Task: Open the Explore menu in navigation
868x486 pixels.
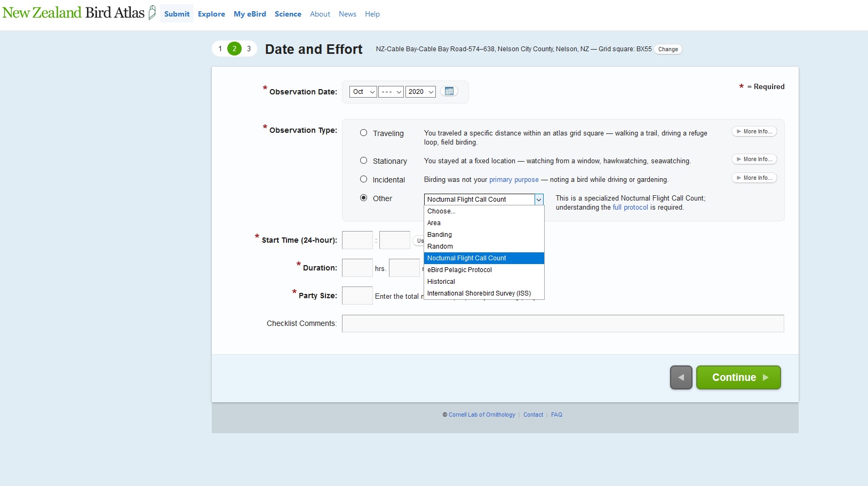Action: click(x=211, y=14)
